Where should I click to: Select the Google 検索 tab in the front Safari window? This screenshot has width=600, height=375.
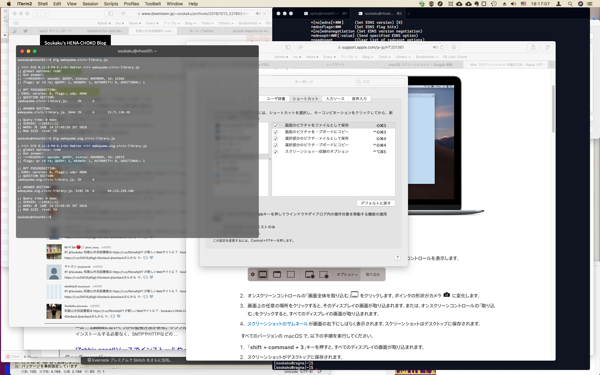pyautogui.click(x=420, y=65)
